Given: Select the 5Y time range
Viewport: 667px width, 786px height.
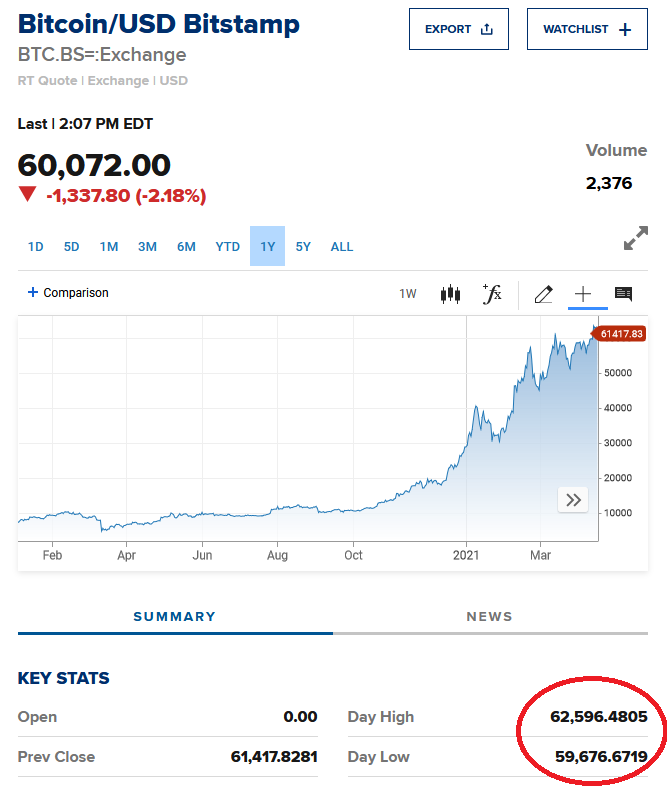Looking at the screenshot, I should (x=303, y=247).
